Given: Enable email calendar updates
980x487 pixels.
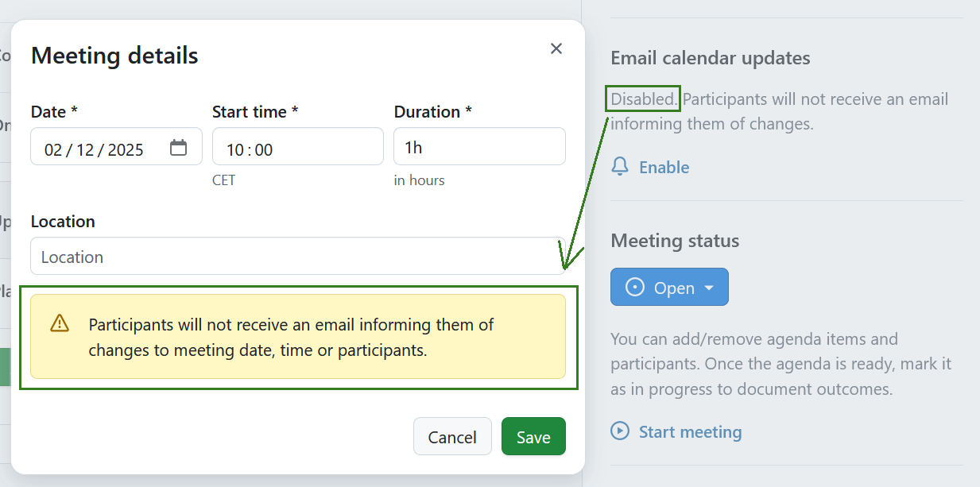Looking at the screenshot, I should (x=664, y=167).
